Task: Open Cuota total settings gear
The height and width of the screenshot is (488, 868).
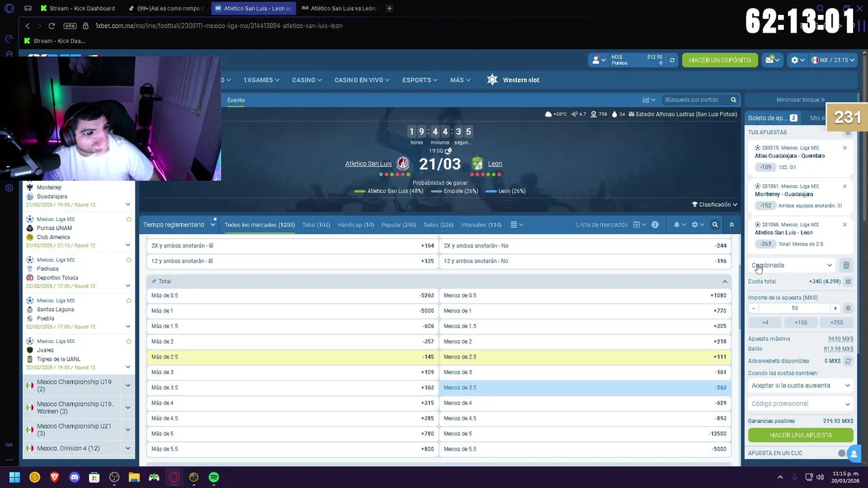Action: point(848,281)
